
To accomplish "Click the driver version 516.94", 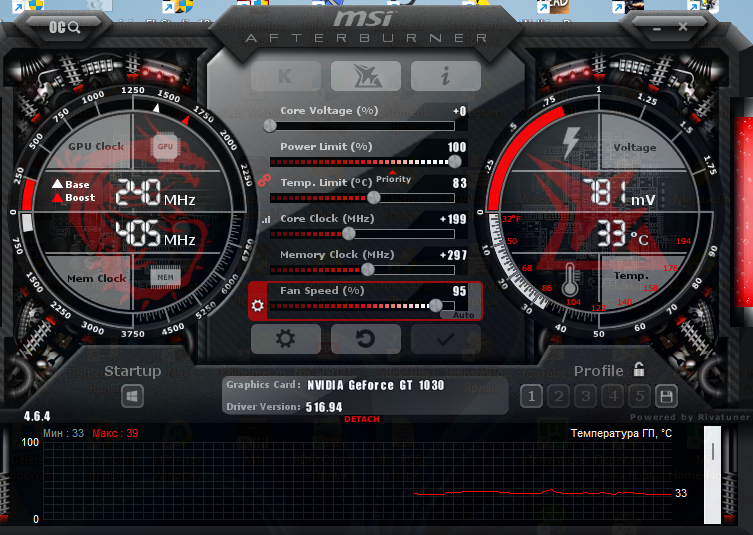I will 324,407.
